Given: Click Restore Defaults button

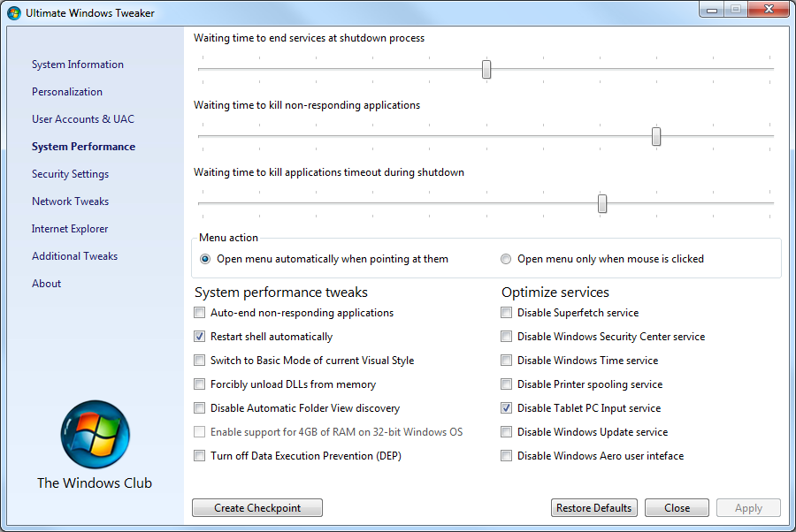Looking at the screenshot, I should click(x=594, y=507).
